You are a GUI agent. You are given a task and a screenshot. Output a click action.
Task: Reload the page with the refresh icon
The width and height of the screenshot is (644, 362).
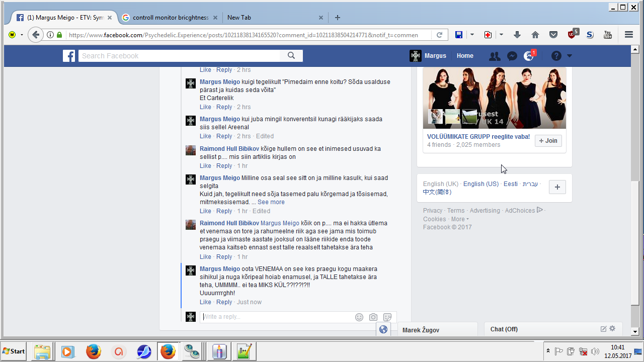pos(439,35)
